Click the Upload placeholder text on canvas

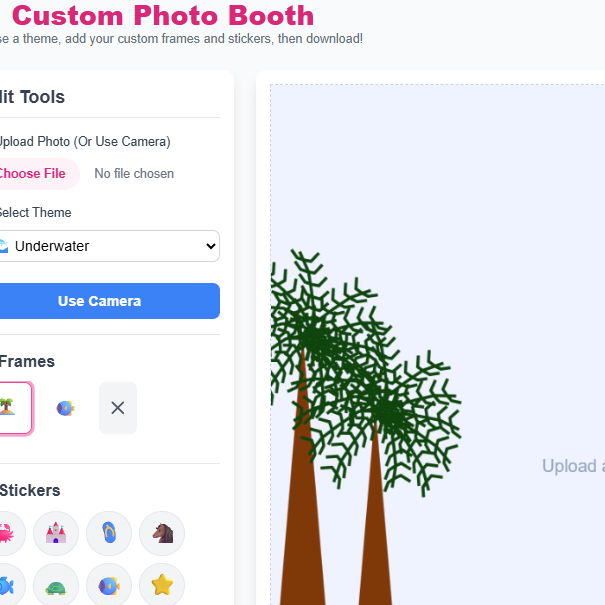(x=573, y=466)
